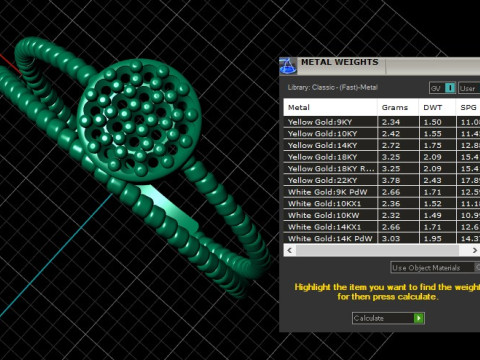Click the 2.72 grams value
The image size is (480, 360).
(391, 145)
